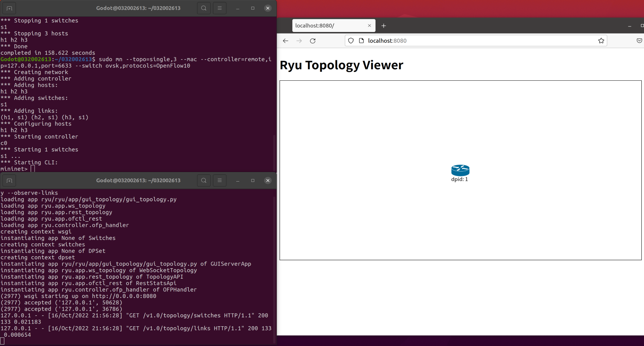Select the switch icon in the topology
644x346 pixels.
pyautogui.click(x=460, y=170)
